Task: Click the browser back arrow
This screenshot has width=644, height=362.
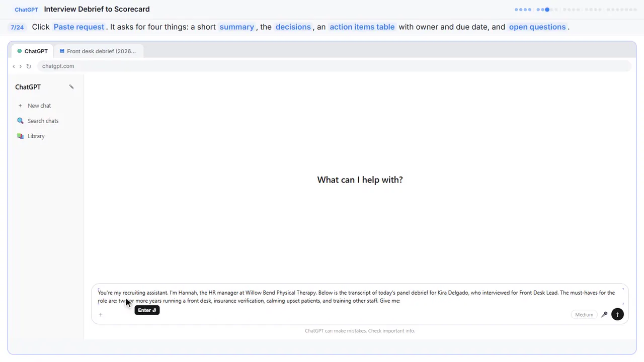Action: tap(14, 66)
